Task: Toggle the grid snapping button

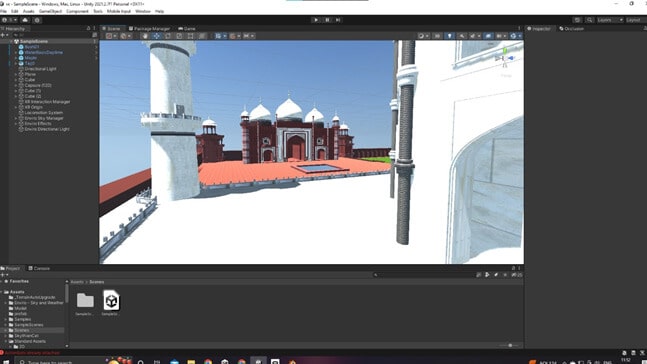Action: click(233, 36)
